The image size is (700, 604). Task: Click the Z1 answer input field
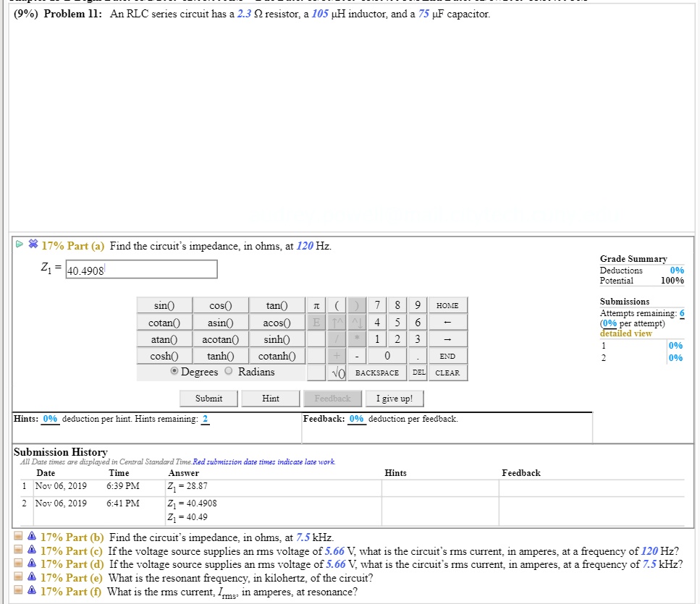coord(140,270)
